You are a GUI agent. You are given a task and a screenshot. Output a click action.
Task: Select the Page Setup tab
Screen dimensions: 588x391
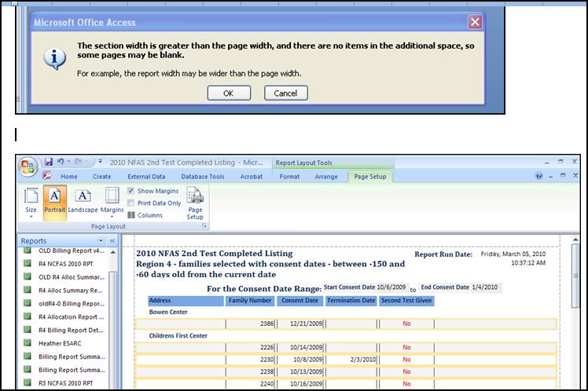369,177
